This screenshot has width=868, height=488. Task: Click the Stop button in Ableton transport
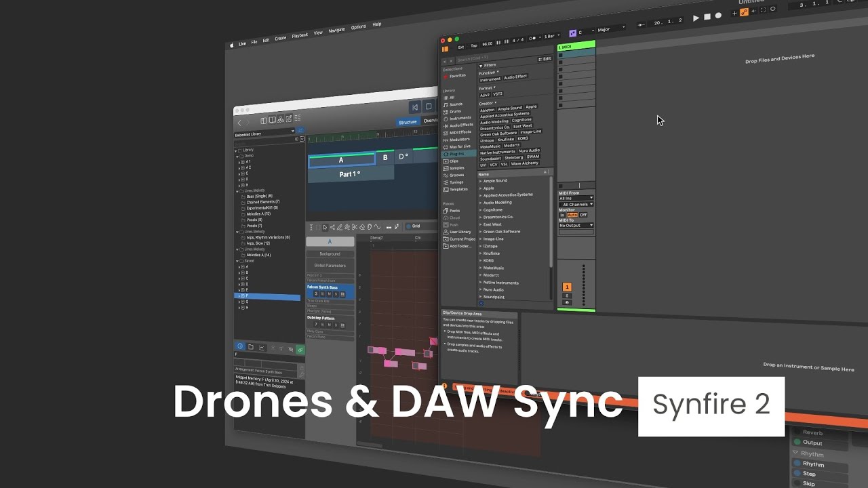[x=707, y=17]
